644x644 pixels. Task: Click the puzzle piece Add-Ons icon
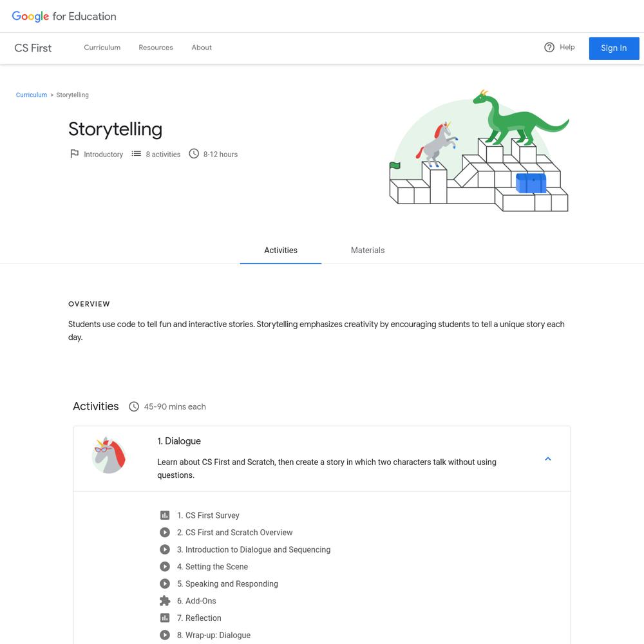165,601
